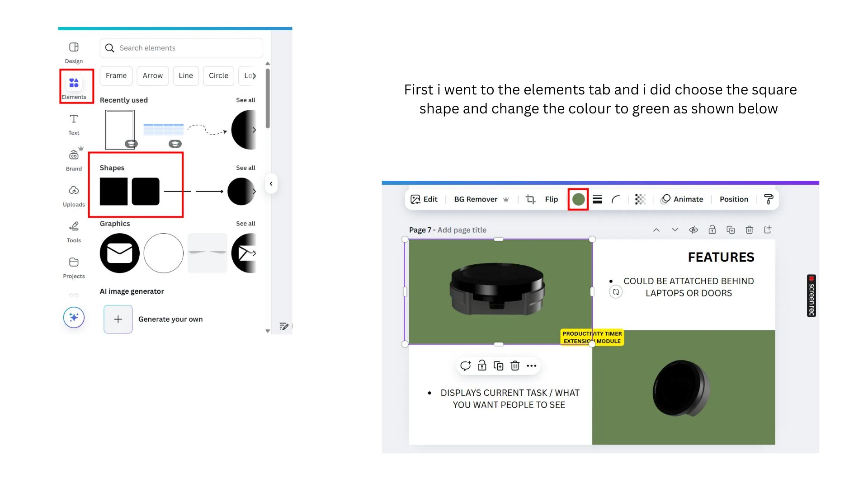Toggle hide page eye icon
The width and height of the screenshot is (868, 488).
693,230
